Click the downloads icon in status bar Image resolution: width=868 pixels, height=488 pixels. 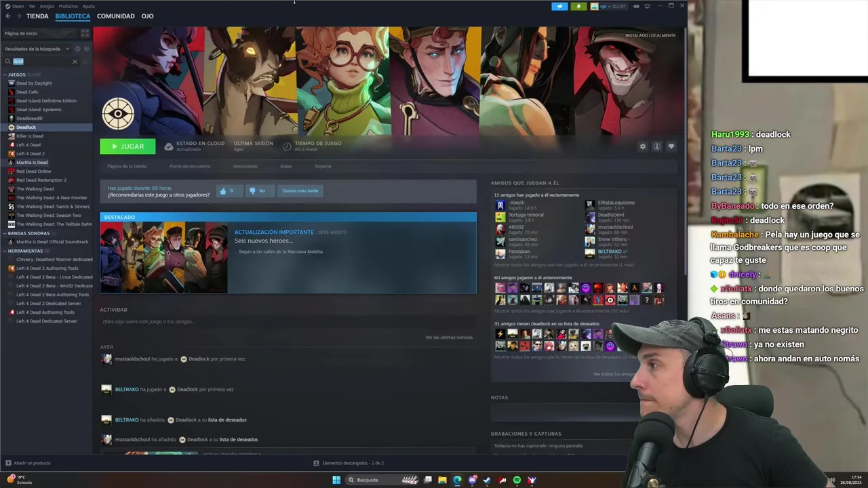pos(317,463)
